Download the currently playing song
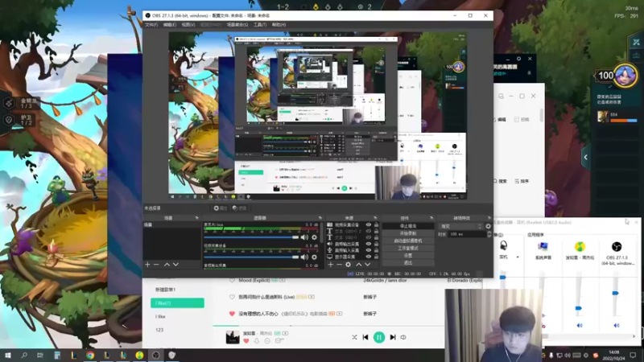 257,341
